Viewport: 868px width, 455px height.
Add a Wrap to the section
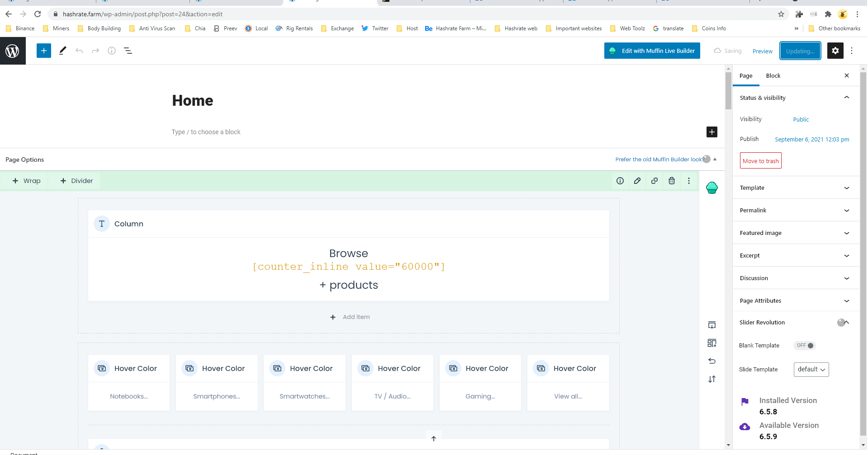26,181
